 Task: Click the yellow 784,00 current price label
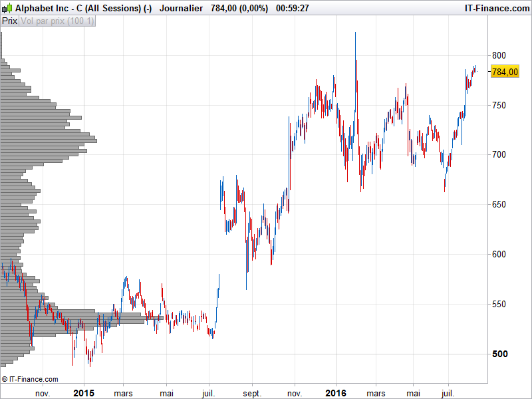(x=505, y=72)
